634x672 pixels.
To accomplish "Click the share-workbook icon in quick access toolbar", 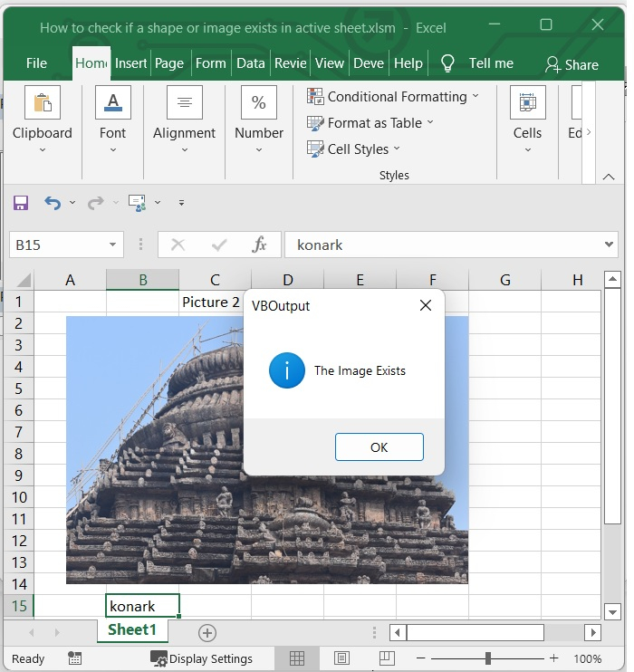I will click(x=137, y=203).
